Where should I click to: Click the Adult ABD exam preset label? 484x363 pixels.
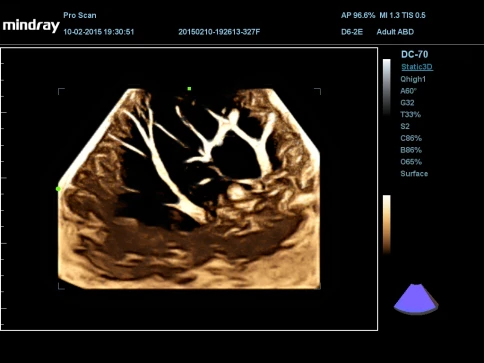395,32
